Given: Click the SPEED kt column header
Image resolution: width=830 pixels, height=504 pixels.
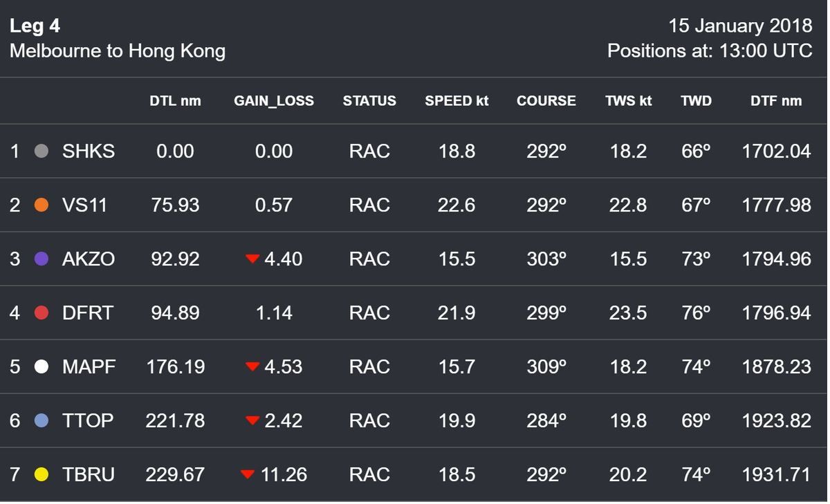Looking at the screenshot, I should [x=456, y=101].
